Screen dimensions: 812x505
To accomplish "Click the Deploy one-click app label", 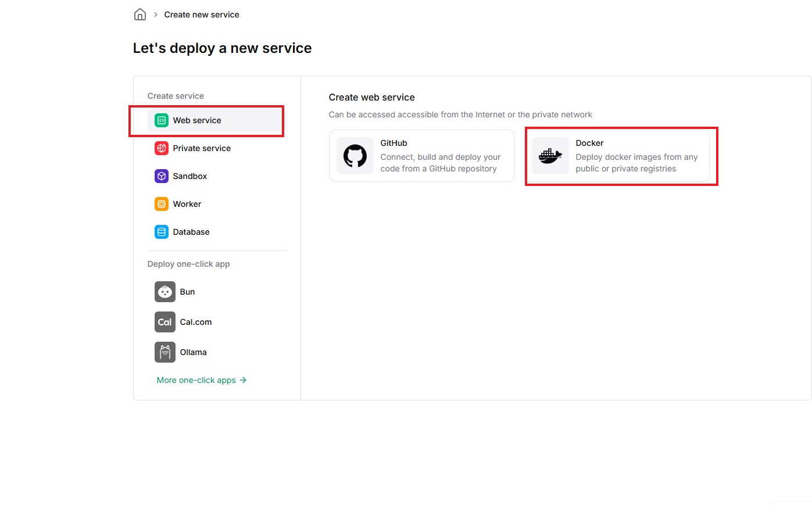I will coord(188,264).
